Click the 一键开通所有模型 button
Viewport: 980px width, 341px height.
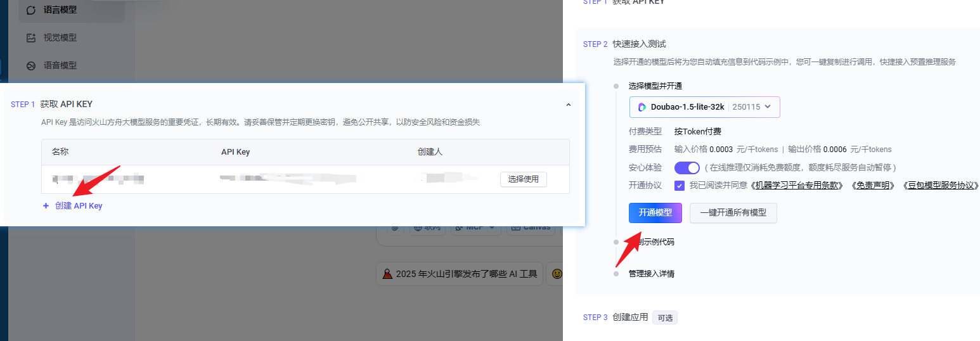pos(733,213)
